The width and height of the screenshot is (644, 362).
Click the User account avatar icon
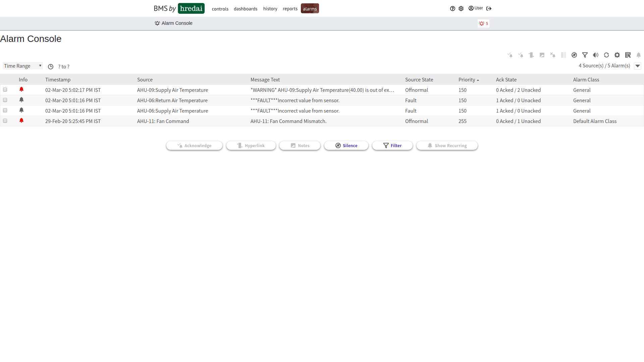tap(471, 8)
